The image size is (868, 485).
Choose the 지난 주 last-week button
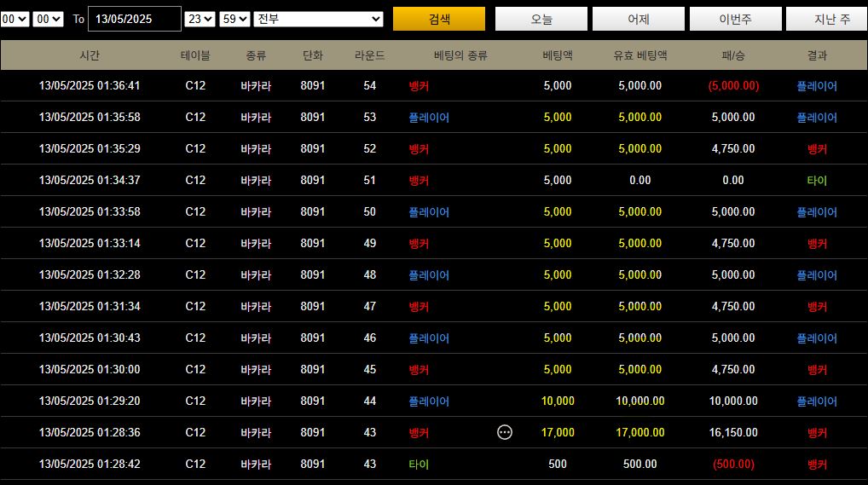pos(829,19)
